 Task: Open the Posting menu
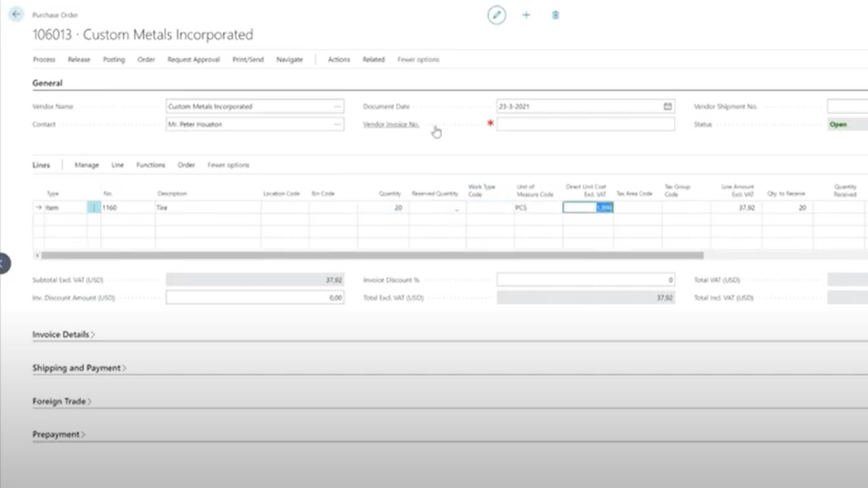pos(114,60)
